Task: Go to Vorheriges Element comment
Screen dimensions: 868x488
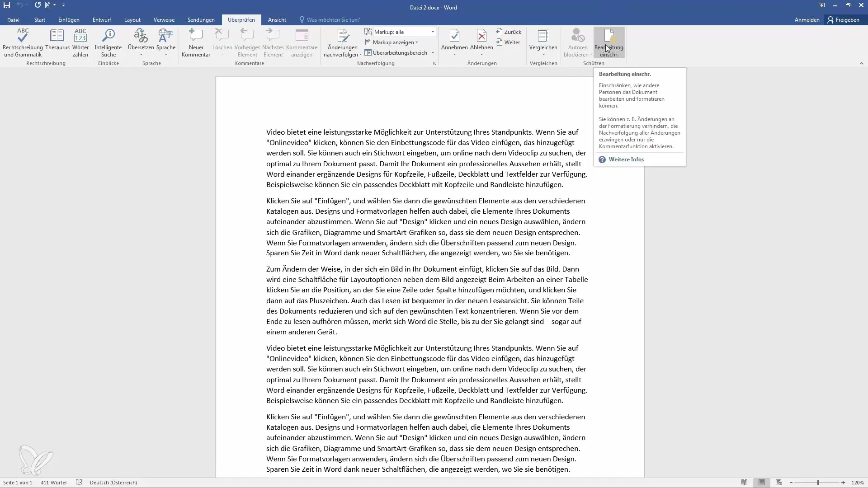Action: click(x=247, y=42)
